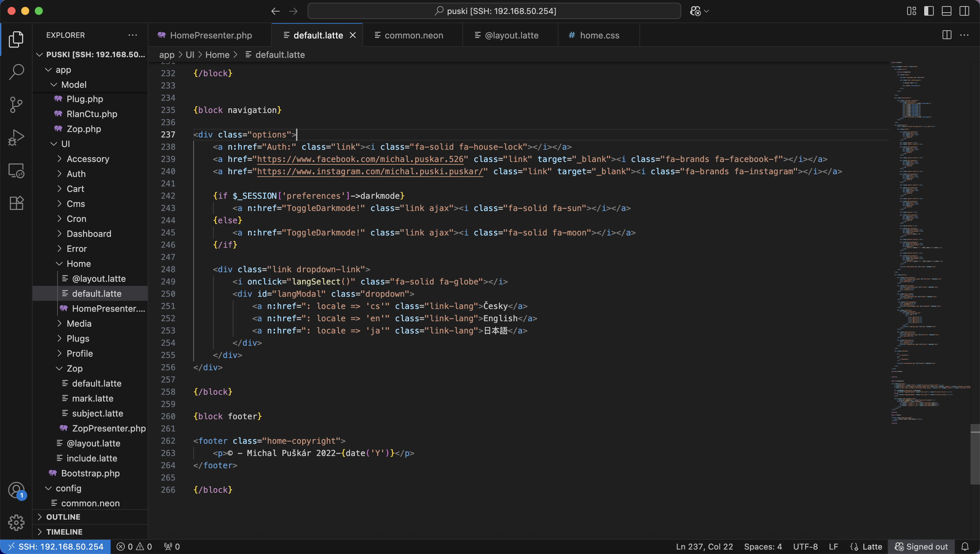Open the Remote Explorer view

point(16,170)
